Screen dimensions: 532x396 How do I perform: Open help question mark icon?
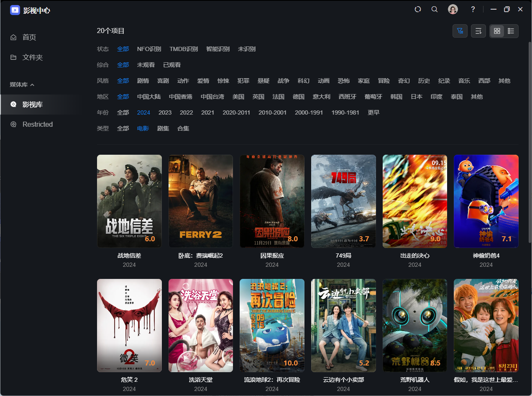[x=473, y=9]
